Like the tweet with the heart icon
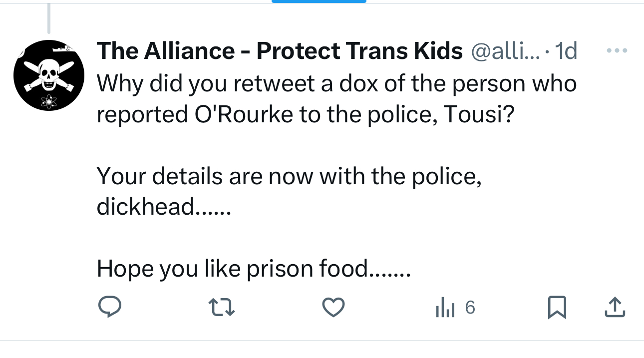 tap(333, 307)
